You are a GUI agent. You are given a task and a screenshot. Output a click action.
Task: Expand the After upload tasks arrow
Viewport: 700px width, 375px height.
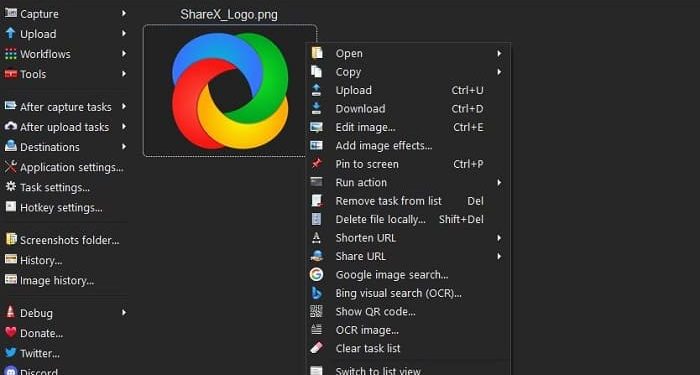[124, 127]
